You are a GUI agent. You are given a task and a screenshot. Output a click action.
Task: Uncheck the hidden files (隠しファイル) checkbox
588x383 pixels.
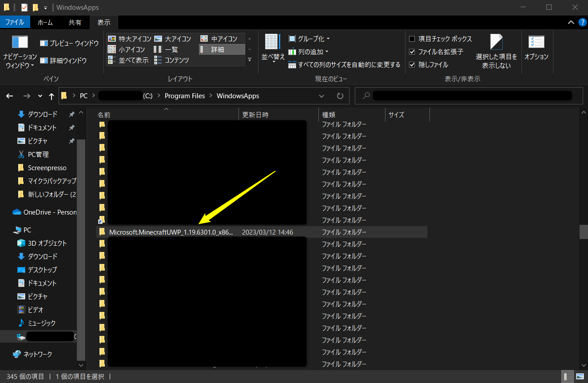(x=412, y=65)
